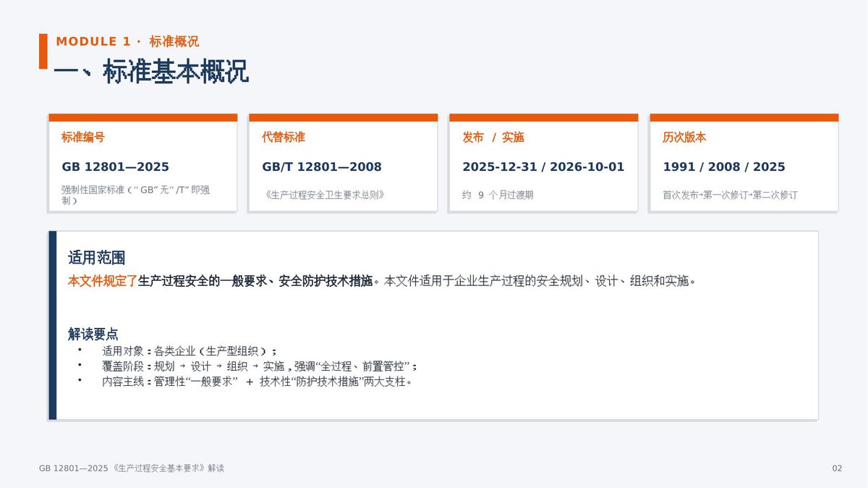
Task: Select the value "GB 12801—2025" in 标准编号 card
Action: [x=115, y=167]
